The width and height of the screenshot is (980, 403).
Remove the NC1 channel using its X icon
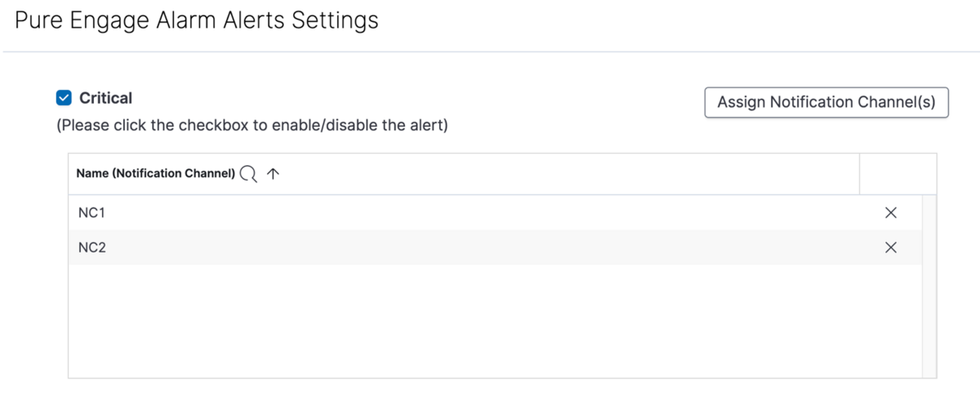click(891, 213)
